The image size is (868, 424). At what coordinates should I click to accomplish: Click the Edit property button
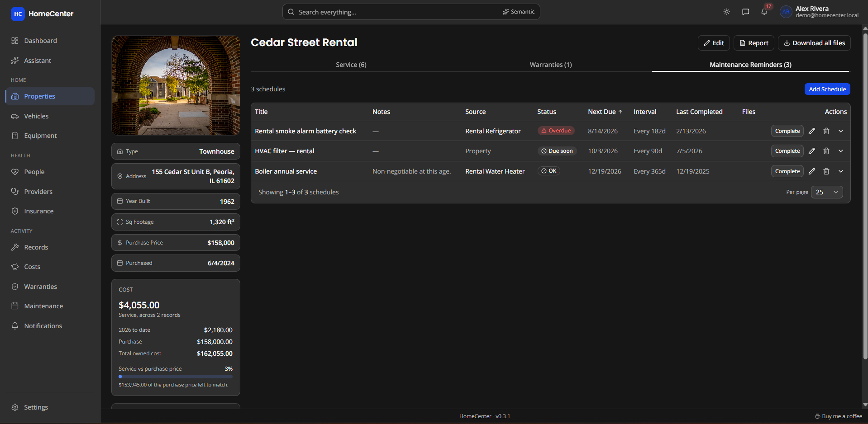(714, 43)
